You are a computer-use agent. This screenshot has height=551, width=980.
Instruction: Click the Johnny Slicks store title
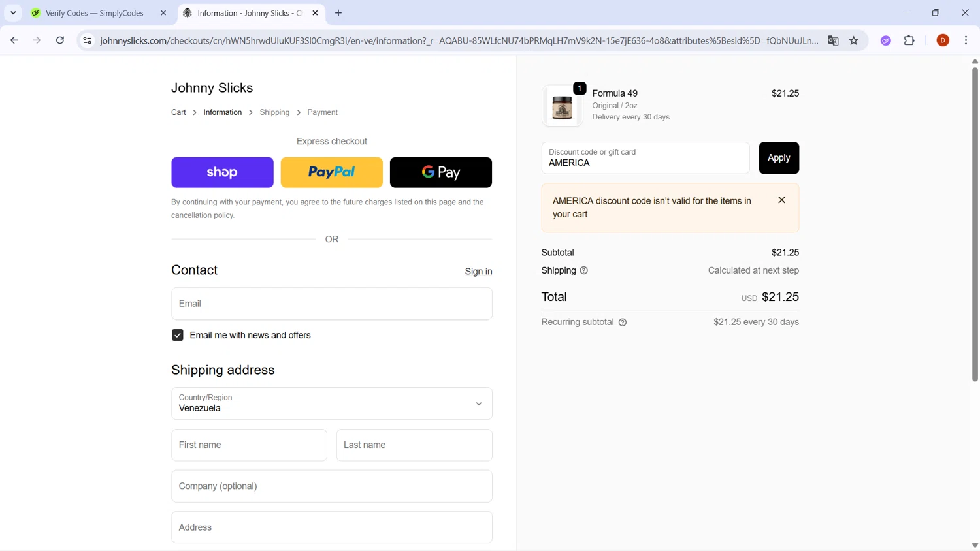point(212,88)
